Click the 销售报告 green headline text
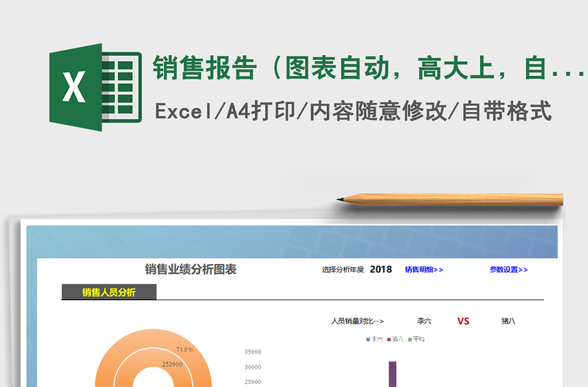Viewport: 588px width, 387px height. pos(204,68)
